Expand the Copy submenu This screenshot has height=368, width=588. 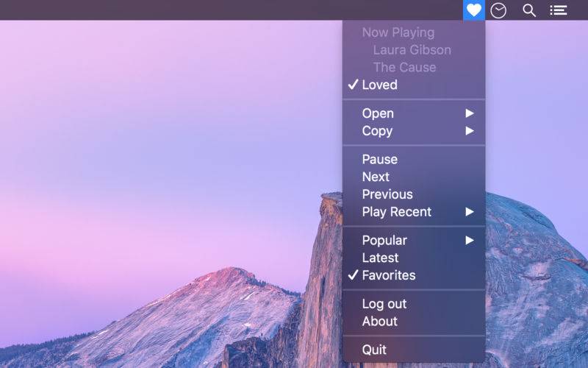point(414,131)
